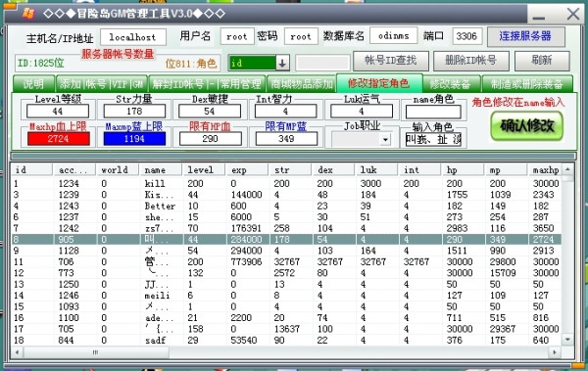
Task: Confirm changes with 确认修改 button
Action: [527, 126]
